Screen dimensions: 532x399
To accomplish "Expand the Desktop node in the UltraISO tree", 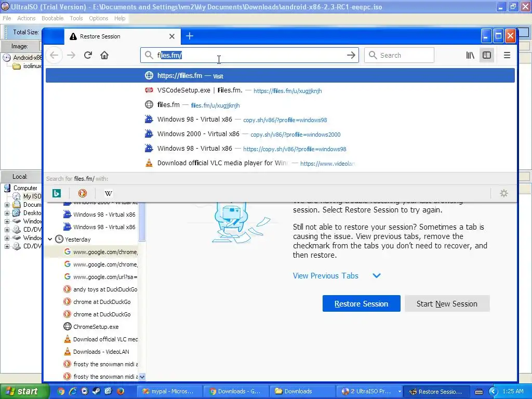I will tap(7, 213).
